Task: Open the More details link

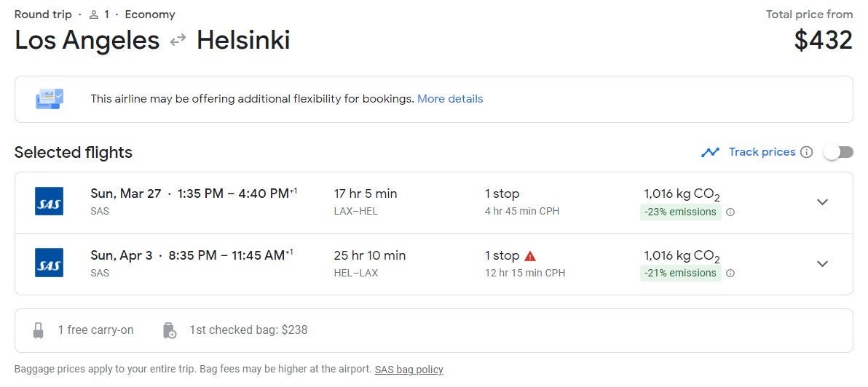Action: (x=450, y=99)
